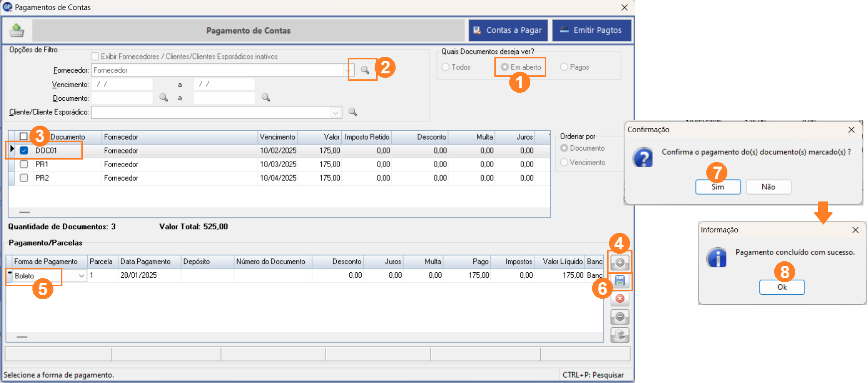Expand Cliente/Cliente Esporádico dropdown arrow
The image size is (868, 383).
(x=336, y=112)
